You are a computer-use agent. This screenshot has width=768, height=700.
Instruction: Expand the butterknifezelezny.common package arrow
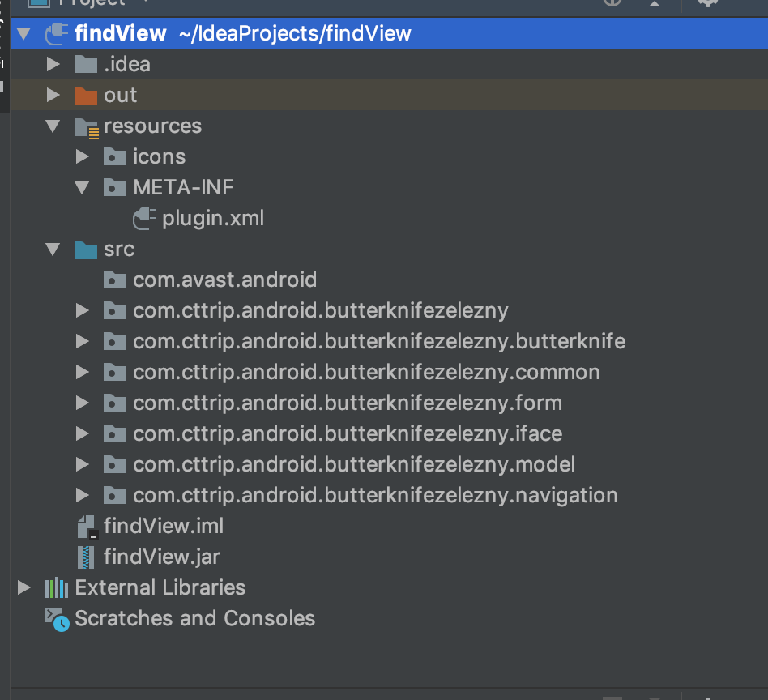point(83,373)
